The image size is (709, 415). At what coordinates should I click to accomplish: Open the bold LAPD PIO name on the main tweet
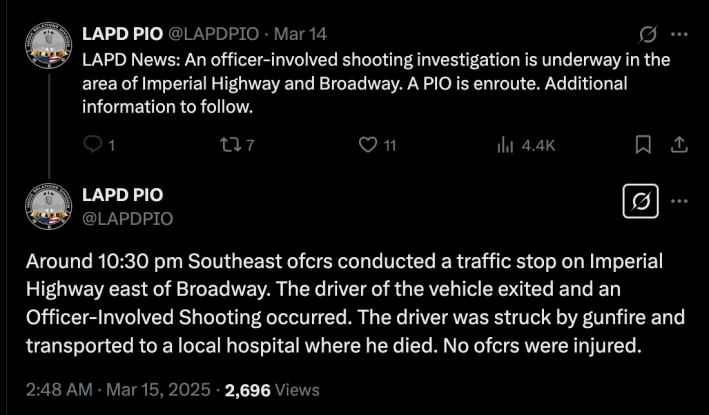coord(122,194)
